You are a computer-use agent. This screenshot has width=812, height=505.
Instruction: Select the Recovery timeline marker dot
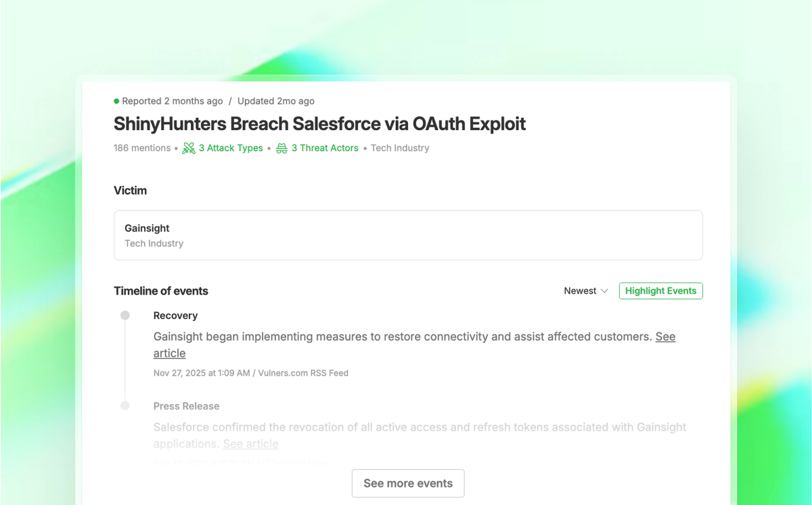pos(125,315)
